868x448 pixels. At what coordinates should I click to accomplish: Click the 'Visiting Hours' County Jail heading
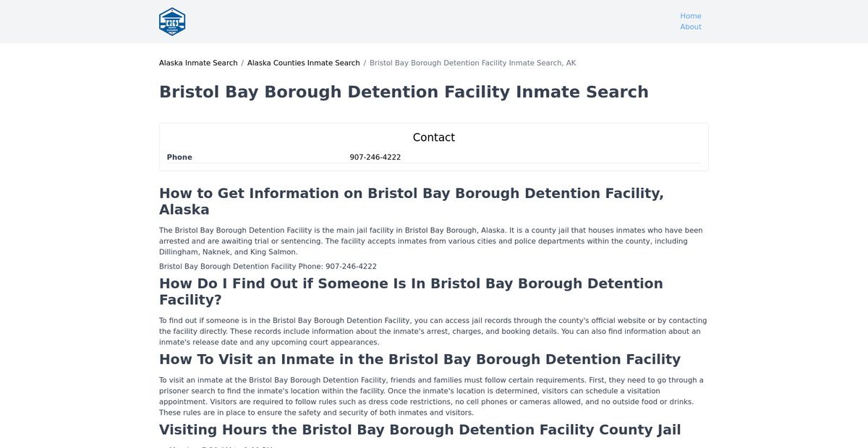pyautogui.click(x=420, y=430)
